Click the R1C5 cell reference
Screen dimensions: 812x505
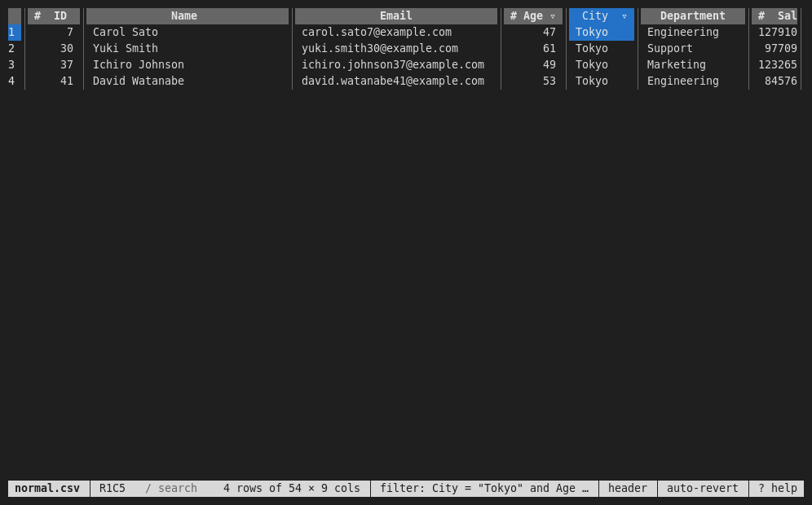coord(113,489)
